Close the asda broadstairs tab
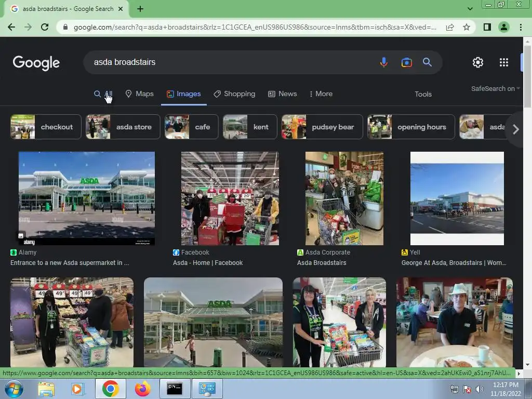The width and height of the screenshot is (532, 399). click(x=121, y=9)
